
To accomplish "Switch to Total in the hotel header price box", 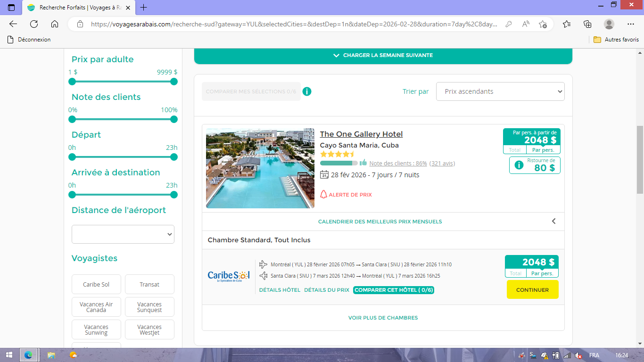I will (515, 150).
